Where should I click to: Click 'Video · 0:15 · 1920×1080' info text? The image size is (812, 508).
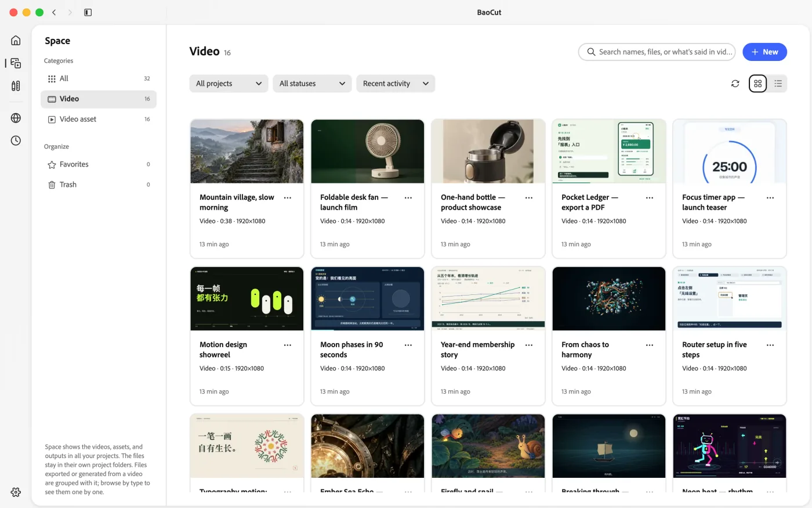(x=232, y=369)
